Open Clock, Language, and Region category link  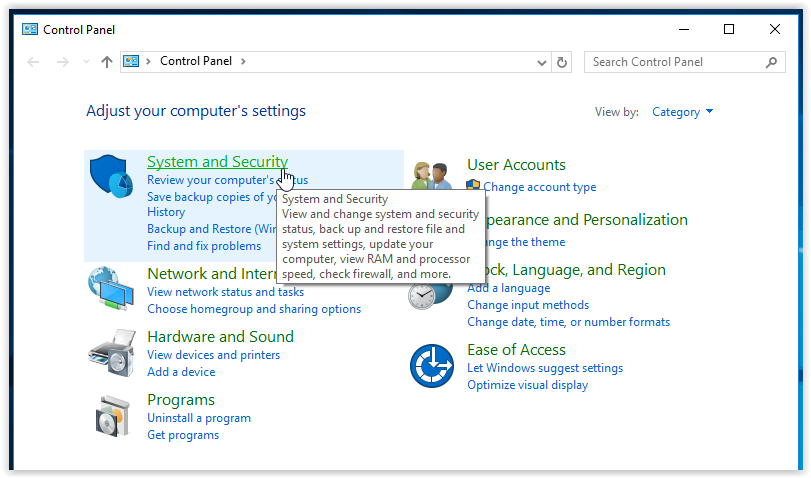[575, 270]
